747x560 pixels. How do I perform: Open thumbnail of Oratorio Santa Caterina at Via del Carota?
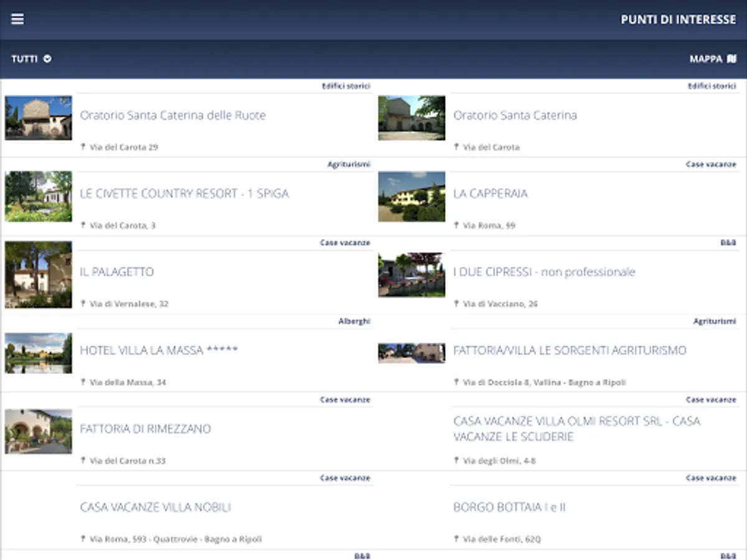click(x=411, y=118)
